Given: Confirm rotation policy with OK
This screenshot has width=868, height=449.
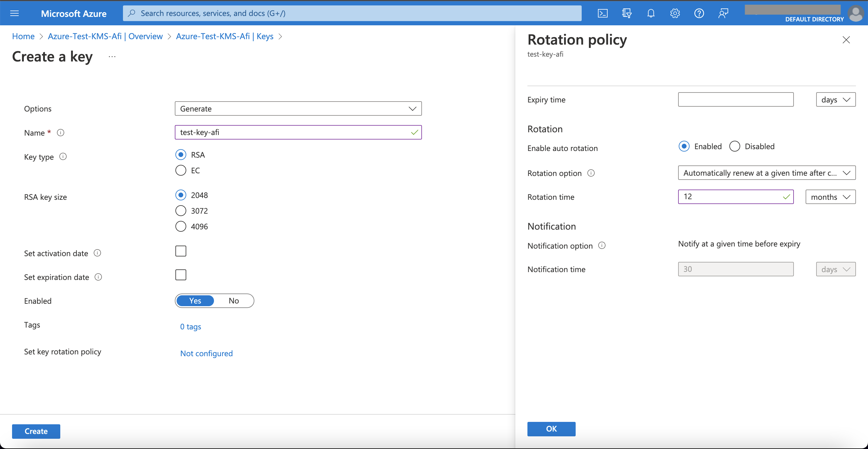Looking at the screenshot, I should [551, 429].
